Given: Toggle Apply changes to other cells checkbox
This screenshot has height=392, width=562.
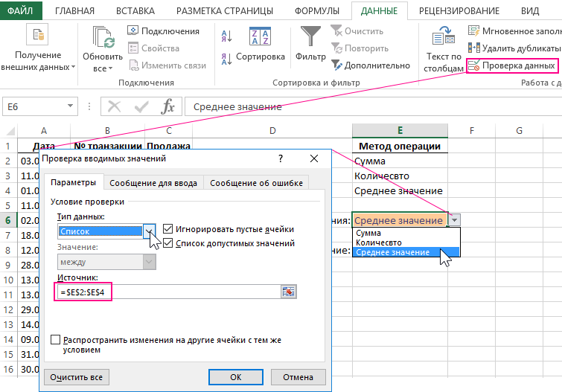Looking at the screenshot, I should [x=55, y=339].
